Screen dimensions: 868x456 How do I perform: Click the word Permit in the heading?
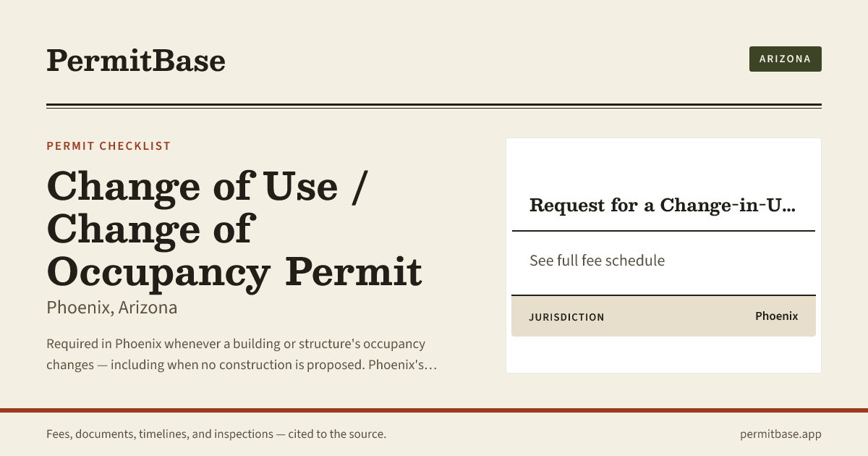[354, 271]
